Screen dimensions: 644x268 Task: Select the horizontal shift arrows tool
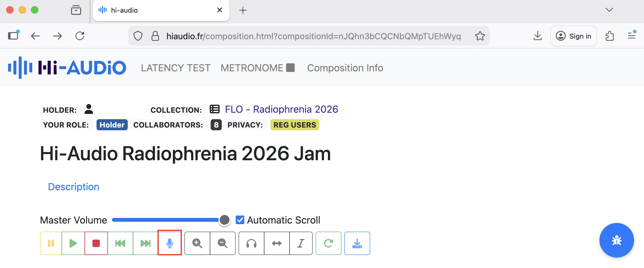point(277,243)
